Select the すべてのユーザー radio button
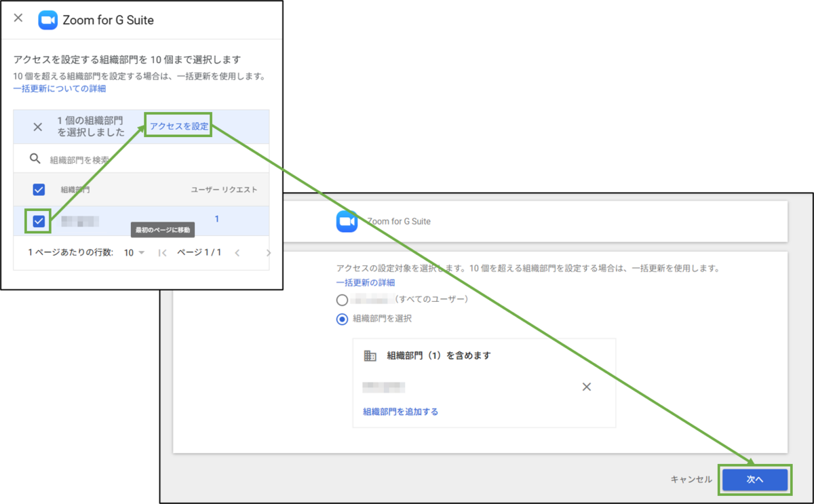The image size is (814, 504). click(343, 300)
